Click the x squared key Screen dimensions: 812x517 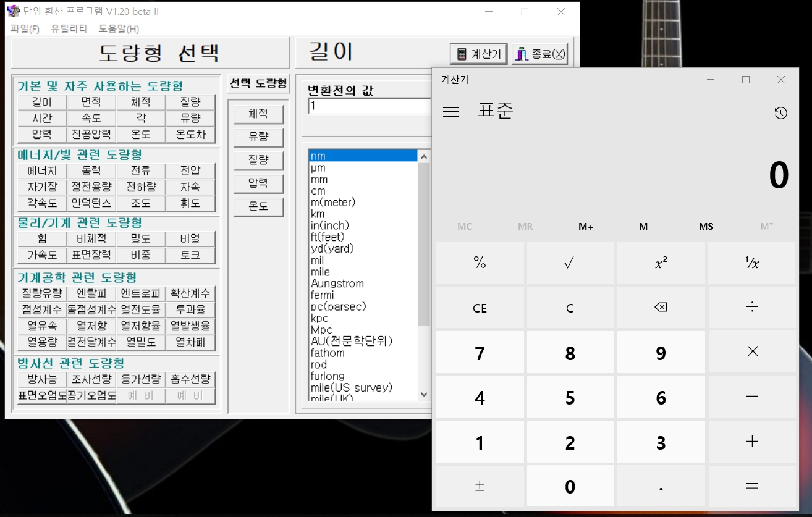point(661,263)
